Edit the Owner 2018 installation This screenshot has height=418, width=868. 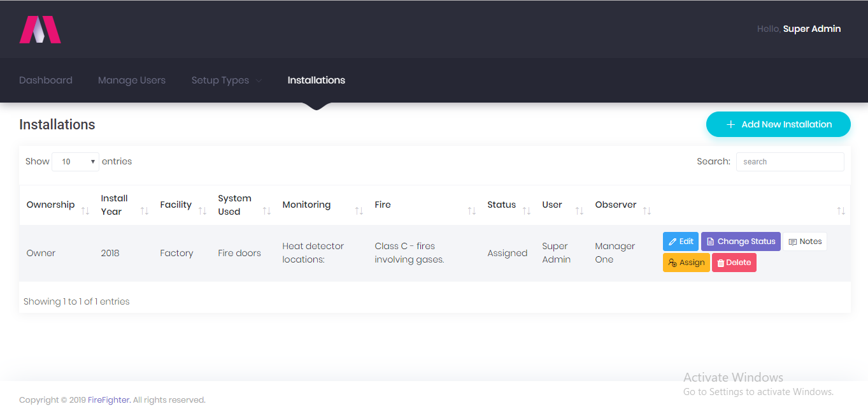tap(681, 241)
